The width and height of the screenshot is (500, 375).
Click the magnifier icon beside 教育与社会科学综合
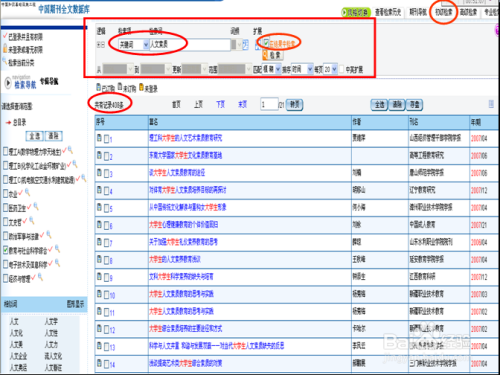click(57, 249)
